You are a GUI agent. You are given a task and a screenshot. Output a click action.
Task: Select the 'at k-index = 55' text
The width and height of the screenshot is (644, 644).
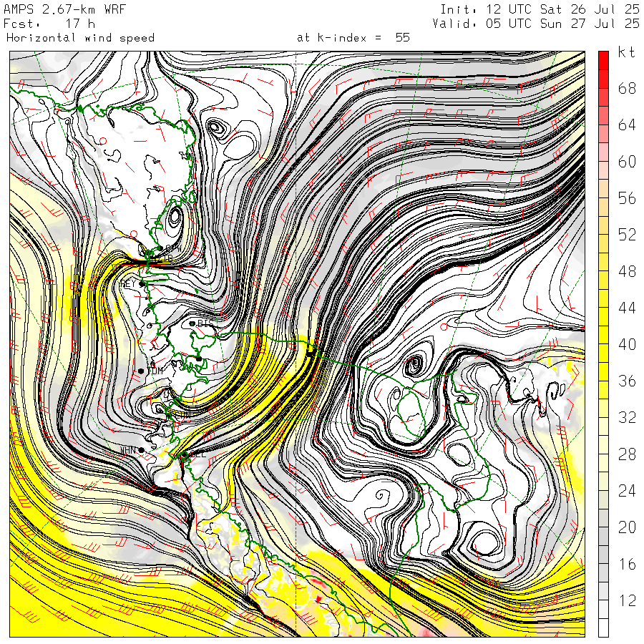[x=353, y=38]
